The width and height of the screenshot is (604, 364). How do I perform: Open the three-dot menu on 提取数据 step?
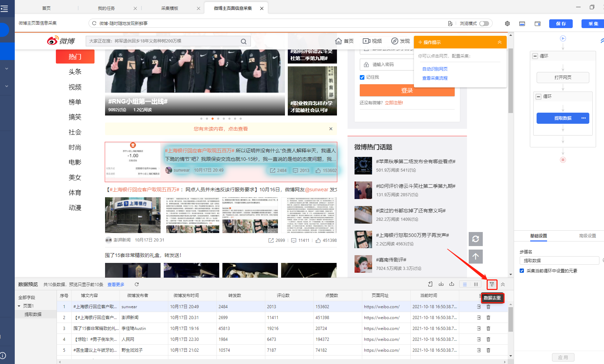(x=583, y=118)
